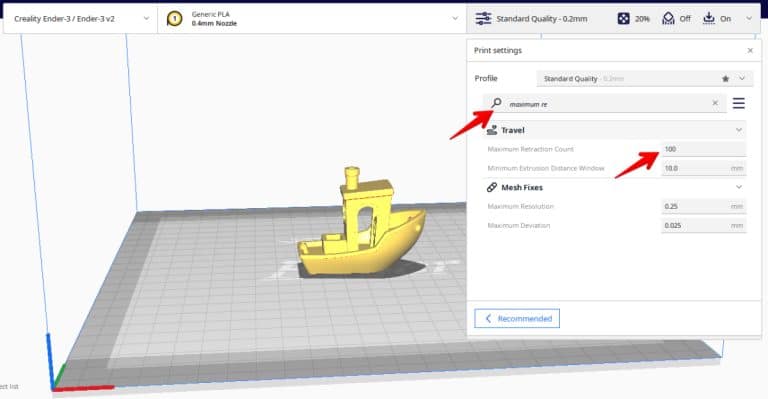This screenshot has height=399, width=768.
Task: Collapse the Mesh Fixes section
Action: pos(739,187)
